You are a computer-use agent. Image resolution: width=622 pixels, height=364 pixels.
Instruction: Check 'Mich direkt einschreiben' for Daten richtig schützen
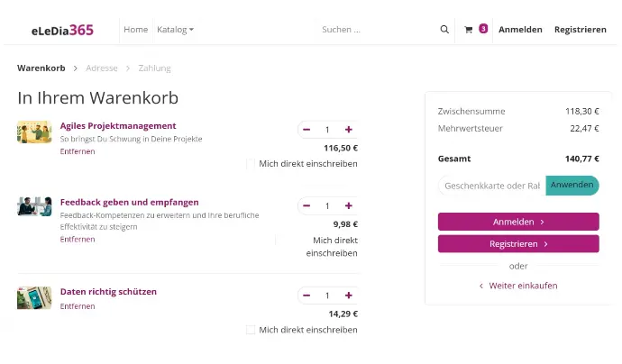[x=251, y=330]
